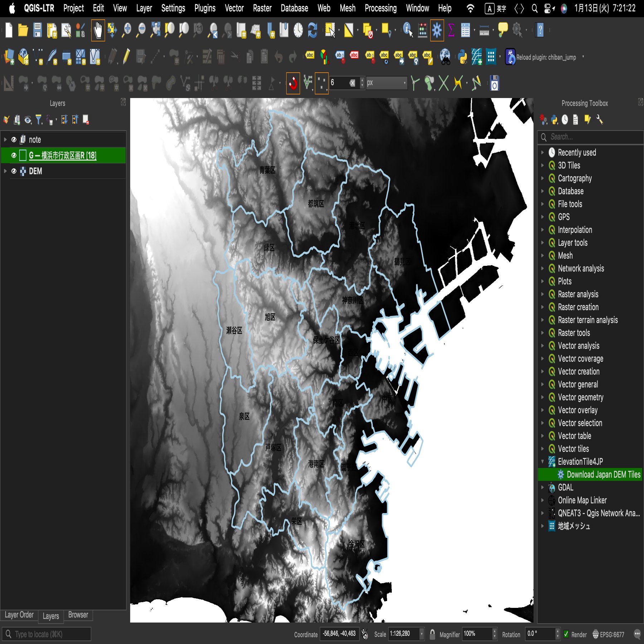This screenshot has width=644, height=644.
Task: Open the Statistical Summary sigma icon
Action: [451, 30]
